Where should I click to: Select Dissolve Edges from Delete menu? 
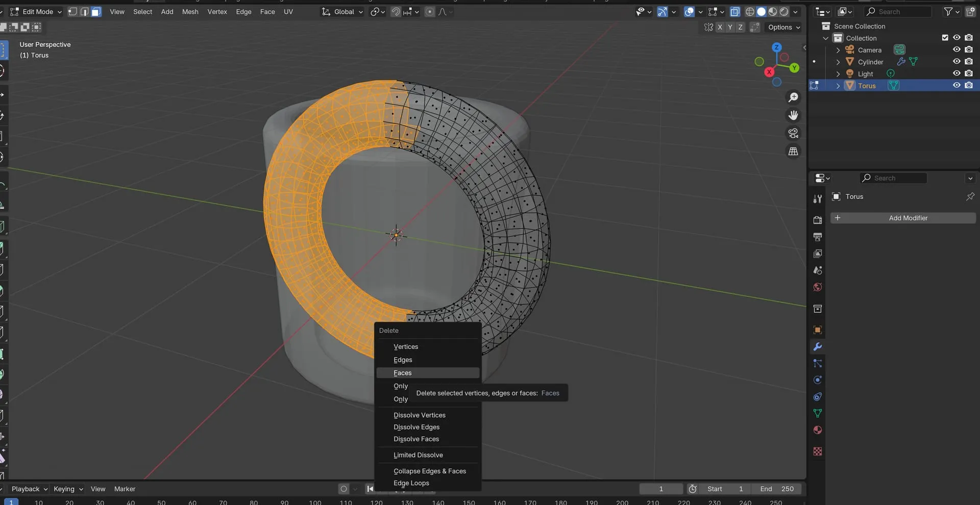point(416,427)
